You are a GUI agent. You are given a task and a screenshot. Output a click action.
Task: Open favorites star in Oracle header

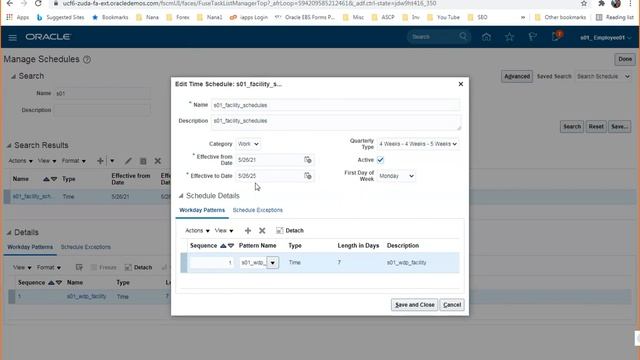pyautogui.click(x=509, y=37)
